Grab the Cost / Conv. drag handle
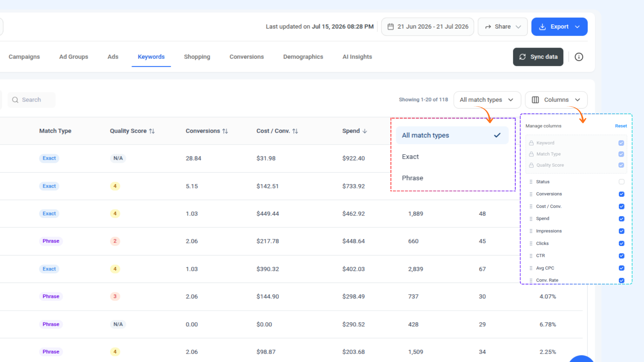The image size is (644, 362). 531,206
